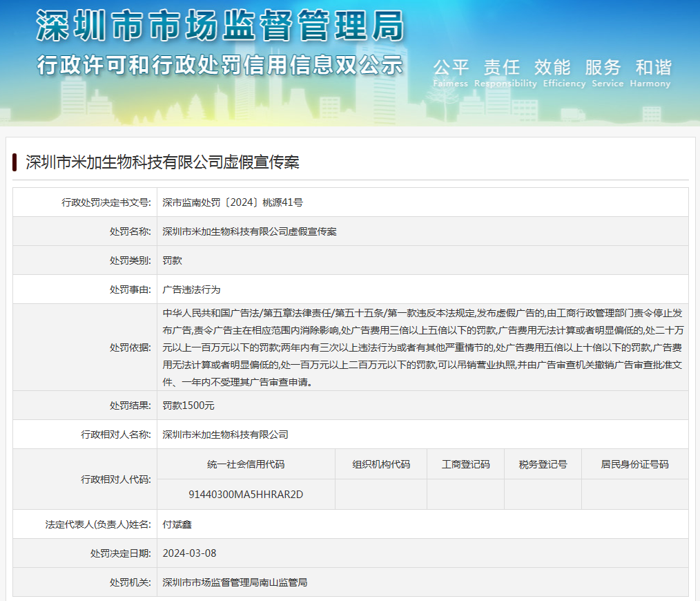
Task: Click the 处罚依据 legal basis paragraph
Action: click(421, 347)
